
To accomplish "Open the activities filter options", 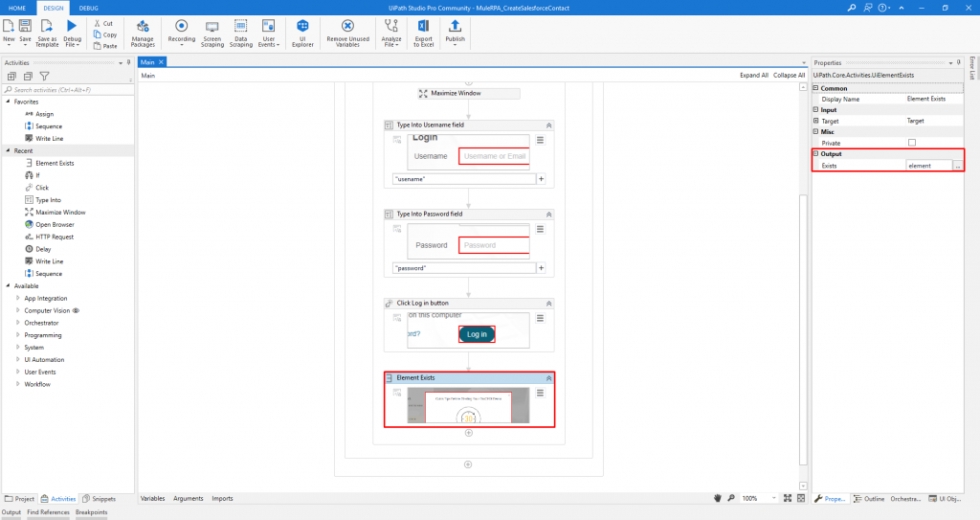I will click(x=44, y=77).
